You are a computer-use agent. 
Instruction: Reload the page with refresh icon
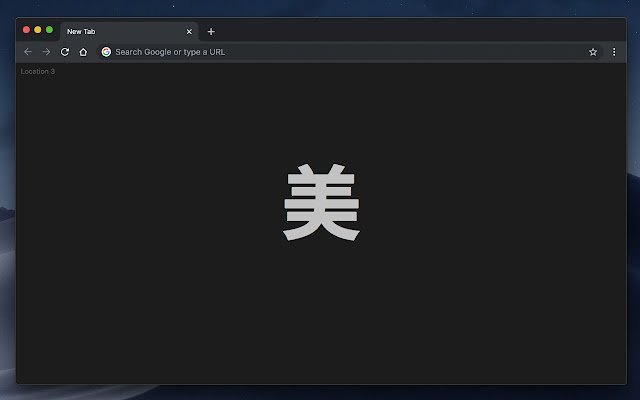coord(64,52)
